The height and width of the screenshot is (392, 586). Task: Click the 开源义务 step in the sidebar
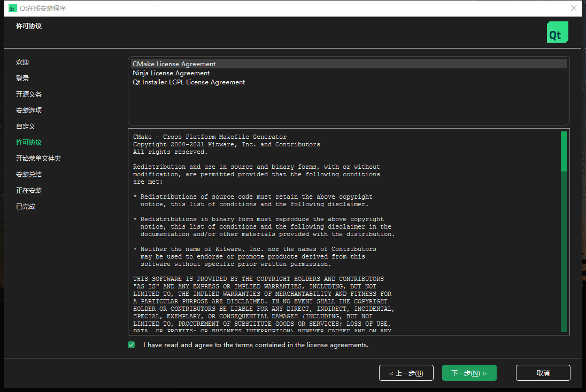click(x=29, y=95)
